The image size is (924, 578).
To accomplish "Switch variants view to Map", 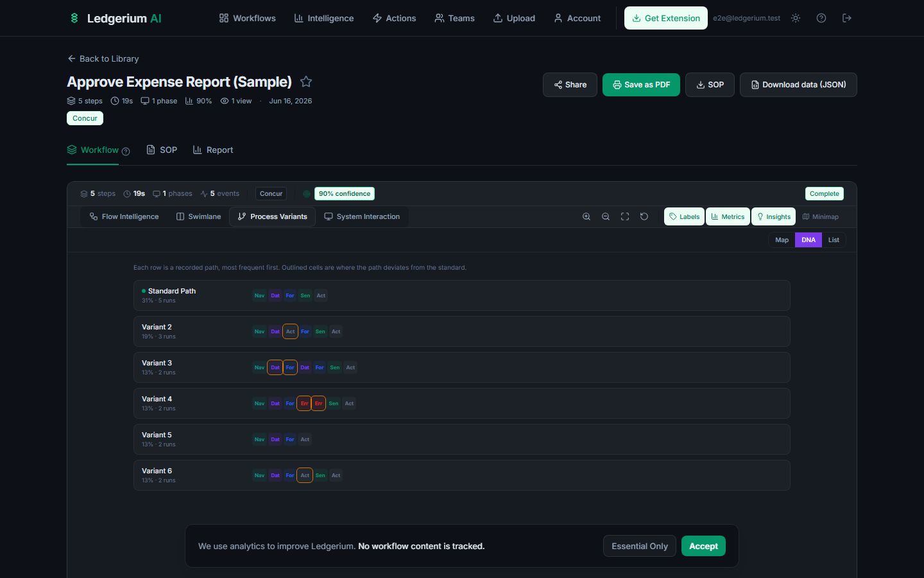I will (x=782, y=240).
